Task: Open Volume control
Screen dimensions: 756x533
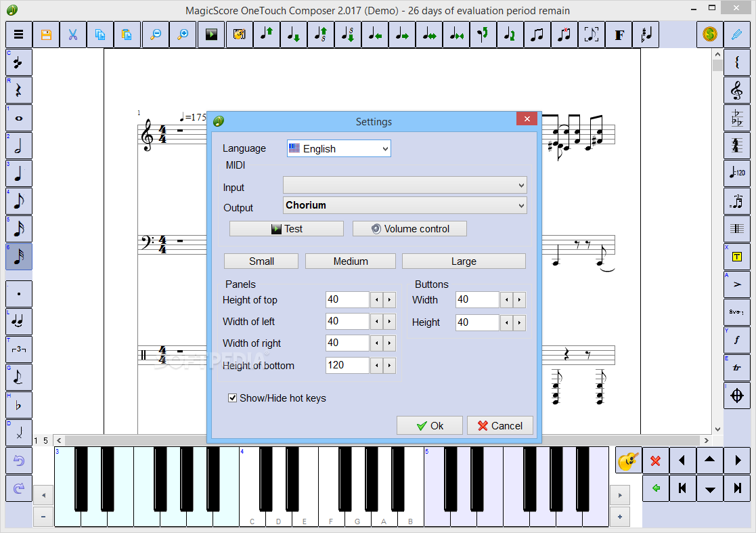Action: [410, 229]
